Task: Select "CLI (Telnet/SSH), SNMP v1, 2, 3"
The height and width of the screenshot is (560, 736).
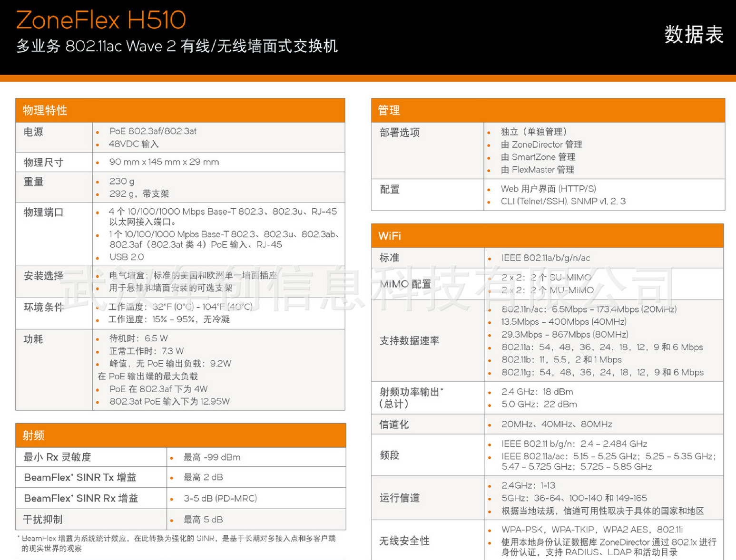Action: coord(563,202)
